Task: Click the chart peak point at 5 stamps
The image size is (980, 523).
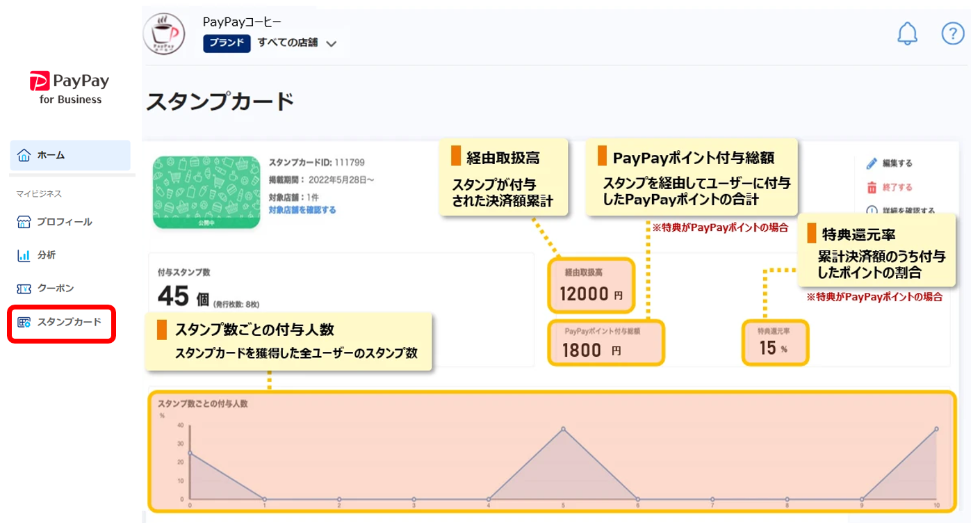Action: [563, 429]
